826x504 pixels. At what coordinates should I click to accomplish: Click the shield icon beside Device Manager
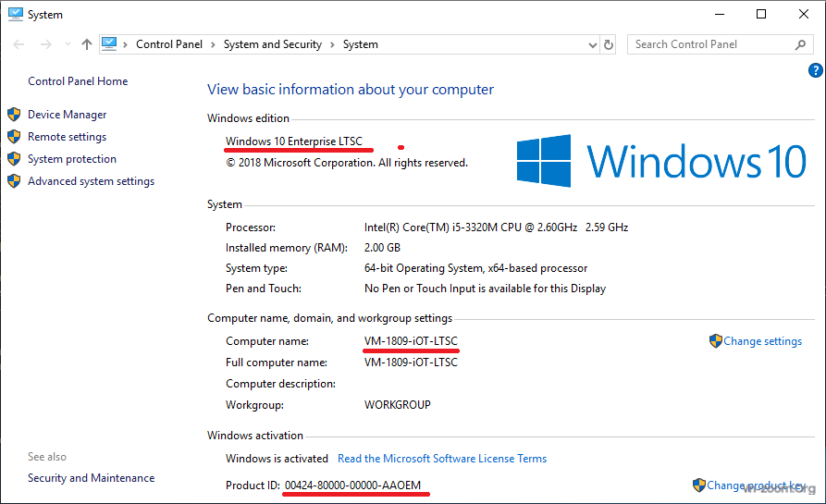[x=14, y=115]
